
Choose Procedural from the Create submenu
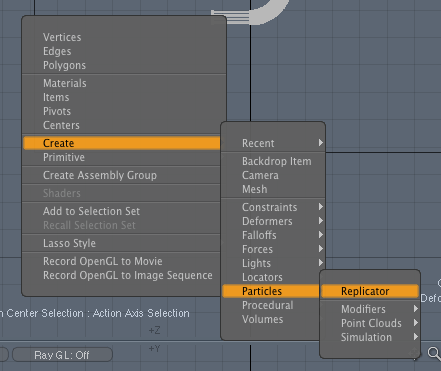271,305
